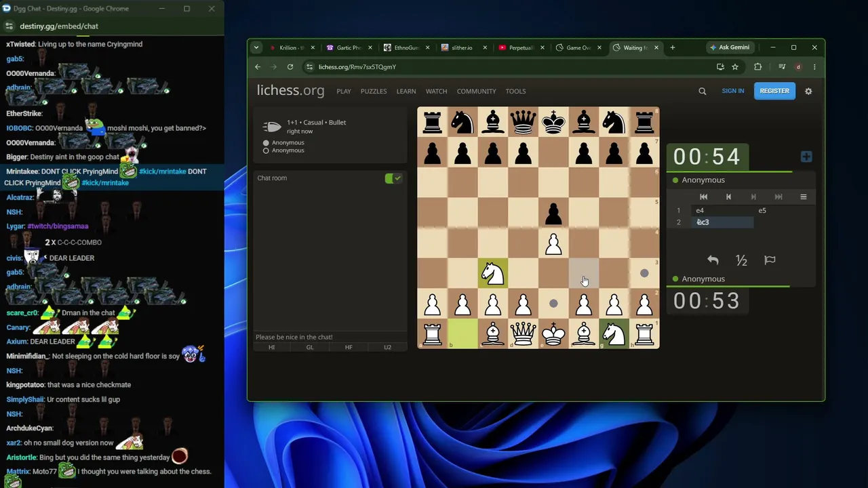Screen dimensions: 868x488
Task: Send the HF preset chat message
Action: tap(349, 347)
